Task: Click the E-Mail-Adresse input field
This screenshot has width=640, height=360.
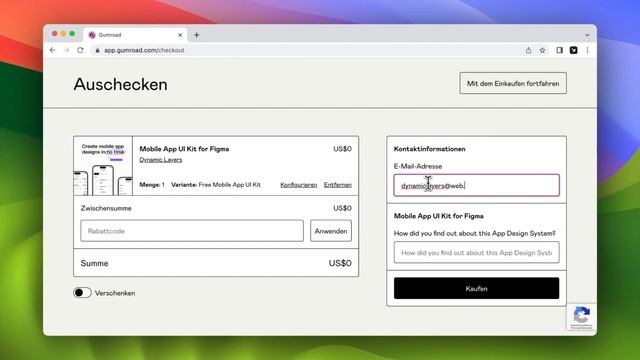Action: [x=476, y=185]
